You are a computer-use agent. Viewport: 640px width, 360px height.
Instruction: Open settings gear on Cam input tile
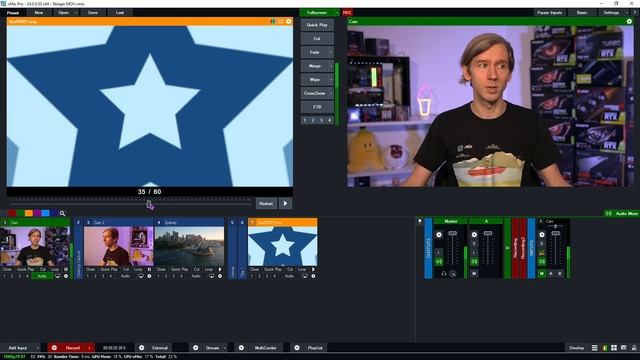[x=66, y=276]
